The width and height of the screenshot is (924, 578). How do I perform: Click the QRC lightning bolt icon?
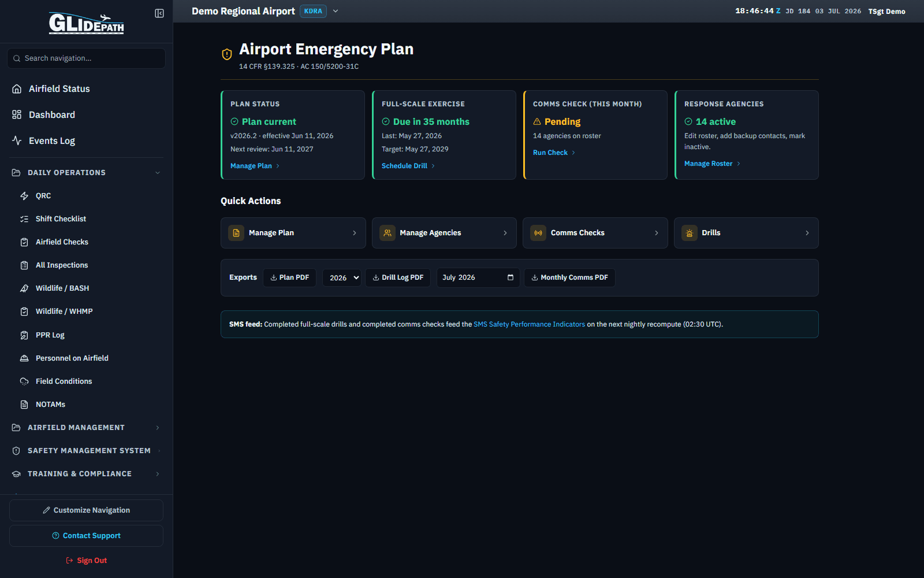pyautogui.click(x=24, y=196)
